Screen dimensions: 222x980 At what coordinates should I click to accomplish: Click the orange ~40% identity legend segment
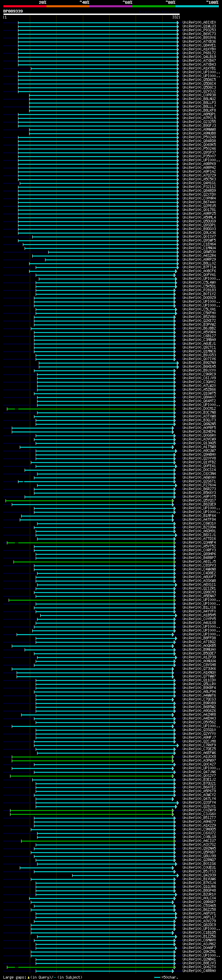(x=68, y=6)
